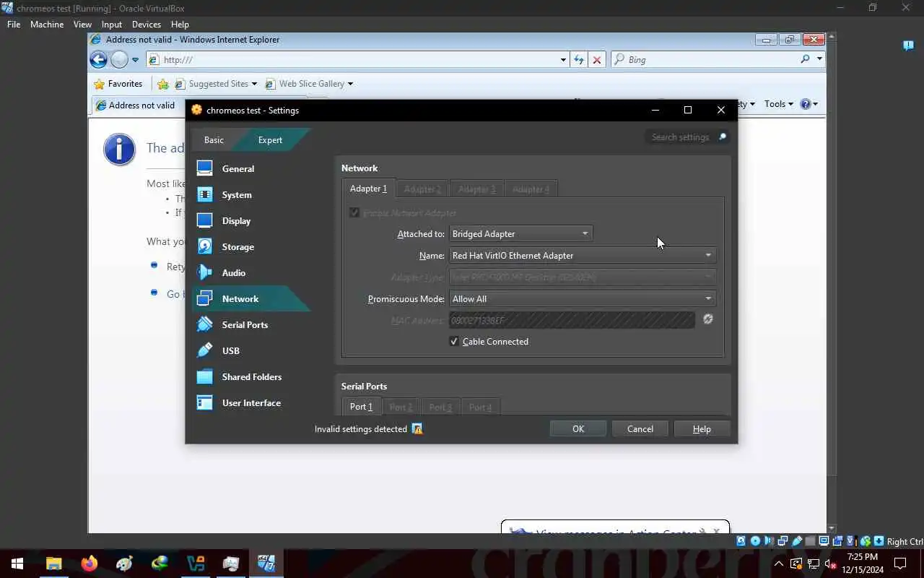Open the Promiscuous Mode dropdown
Viewport: 924px width, 578px height.
(x=583, y=298)
